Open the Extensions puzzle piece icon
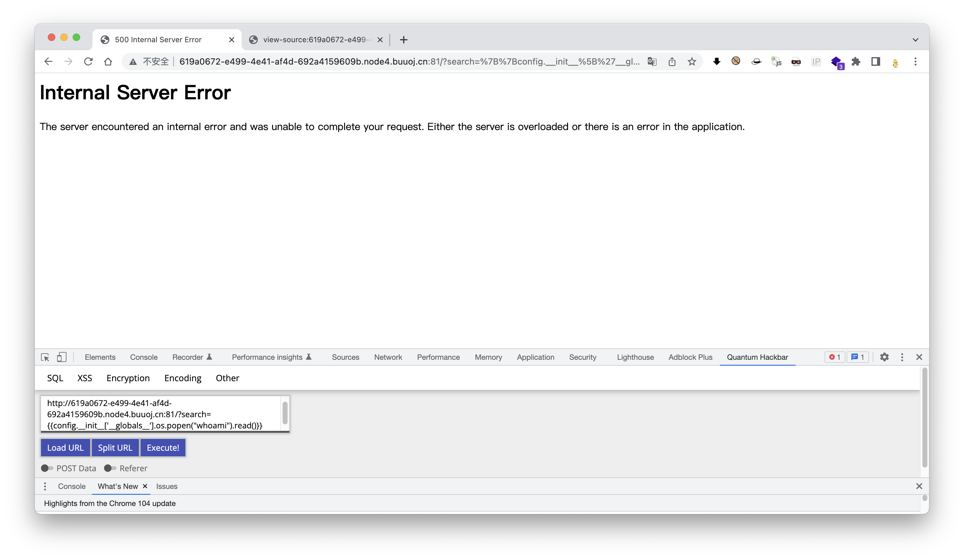The image size is (964, 560). coord(856,61)
